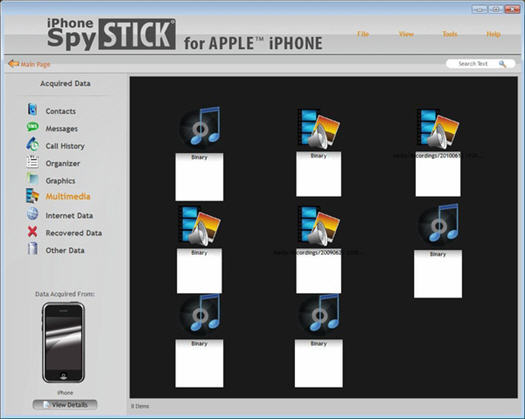This screenshot has width=525, height=419.
Task: Open the Call History phone icon
Action: 32,144
